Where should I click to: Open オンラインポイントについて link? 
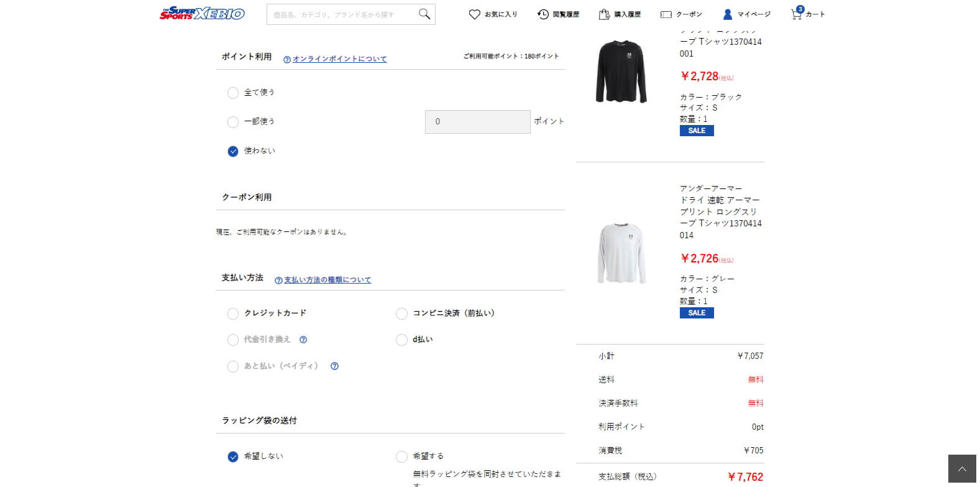click(x=339, y=59)
